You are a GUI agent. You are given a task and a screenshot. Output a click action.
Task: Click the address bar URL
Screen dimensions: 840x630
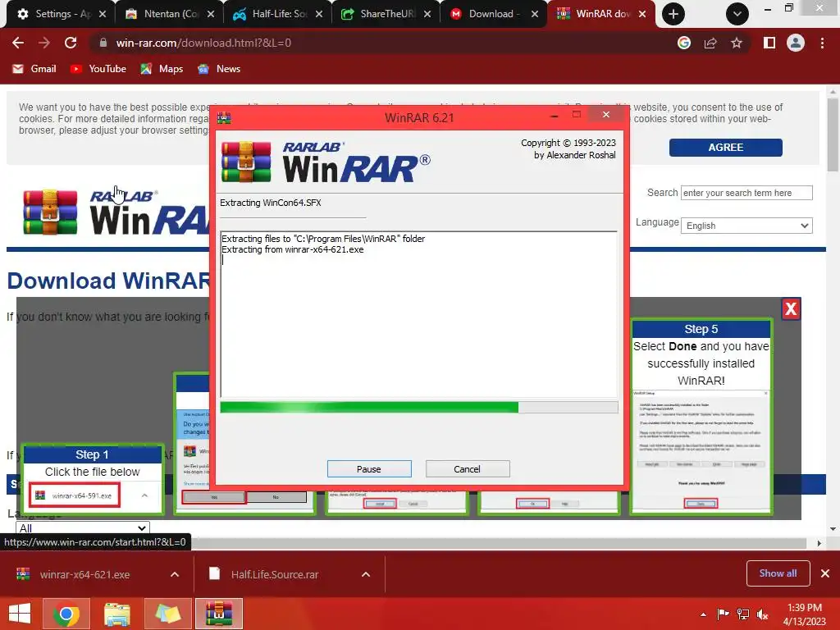[x=203, y=43]
